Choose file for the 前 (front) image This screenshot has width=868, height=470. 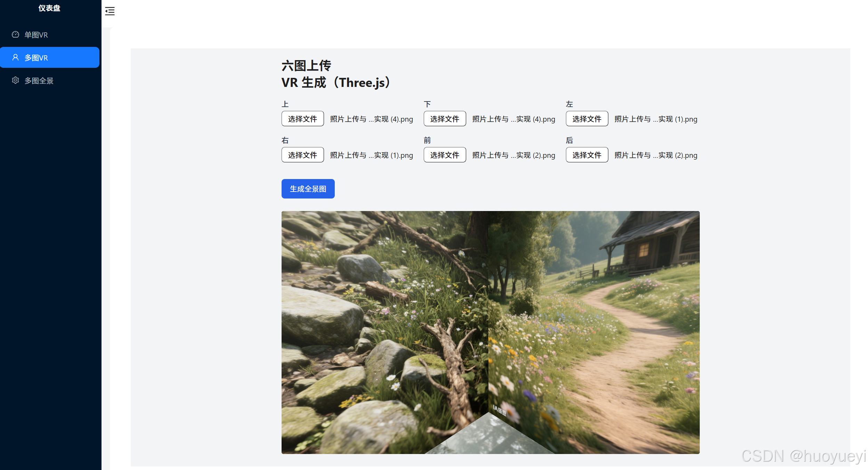click(x=445, y=155)
